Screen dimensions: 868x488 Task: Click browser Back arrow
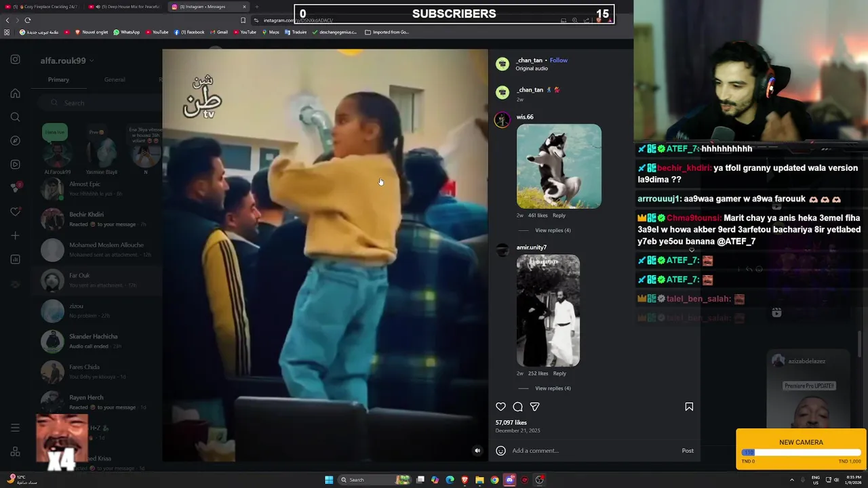coord(7,20)
